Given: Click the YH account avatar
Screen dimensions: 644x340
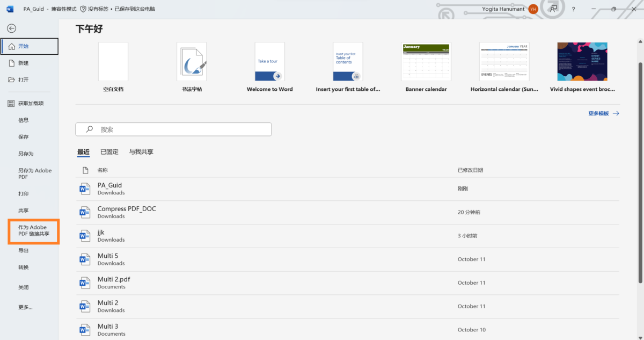Looking at the screenshot, I should click(533, 9).
